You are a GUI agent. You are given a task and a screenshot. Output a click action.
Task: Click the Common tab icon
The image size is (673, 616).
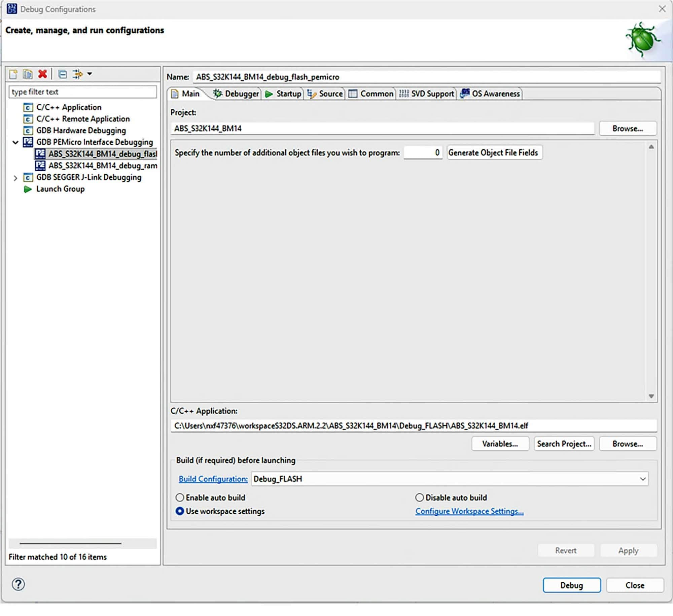point(353,94)
